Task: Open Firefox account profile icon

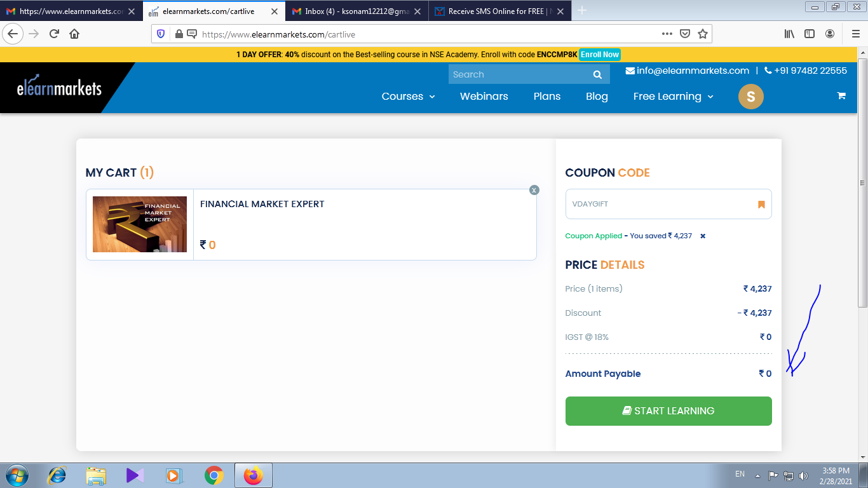Action: click(x=830, y=34)
